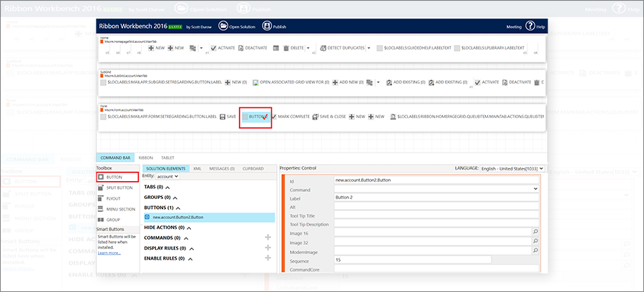Select the QUEUEITEM.MAINTAB.ACTIONS button in Form row
The width and height of the screenshot is (644, 292).
(x=467, y=117)
